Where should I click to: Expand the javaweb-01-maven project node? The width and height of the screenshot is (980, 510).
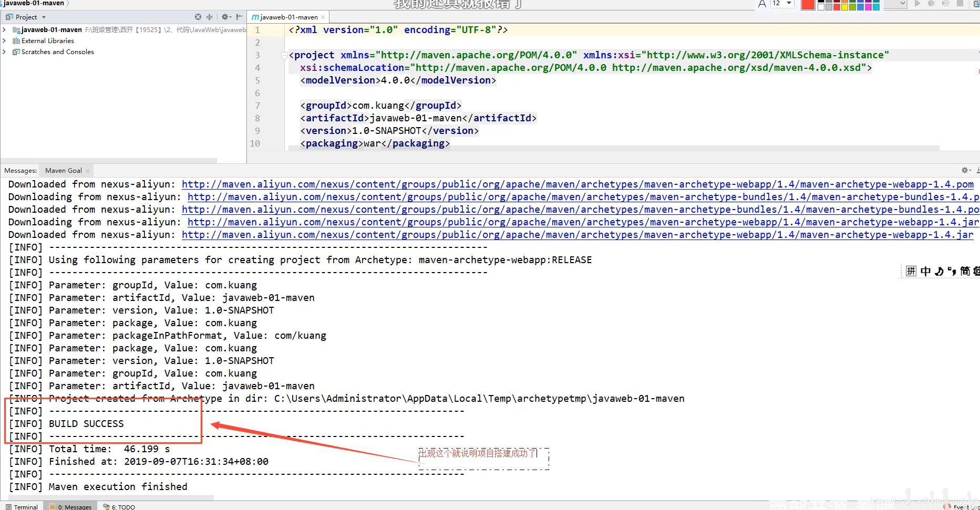click(5, 30)
